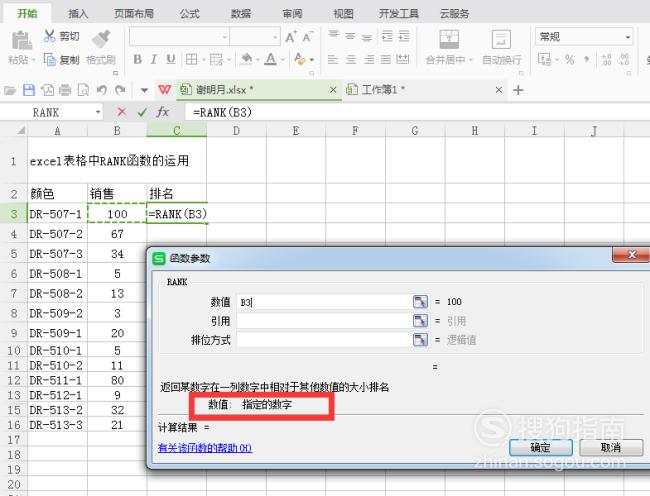
Task: Select the cell with sales value 67
Action: pos(117,234)
